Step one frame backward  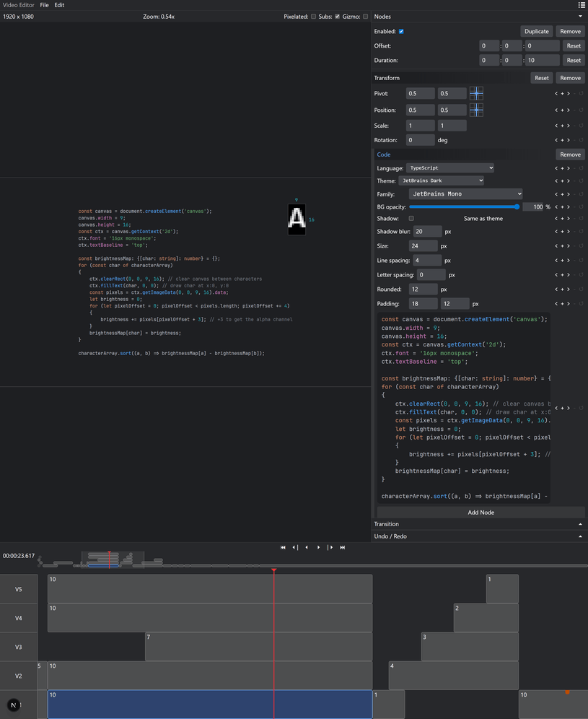tap(307, 547)
